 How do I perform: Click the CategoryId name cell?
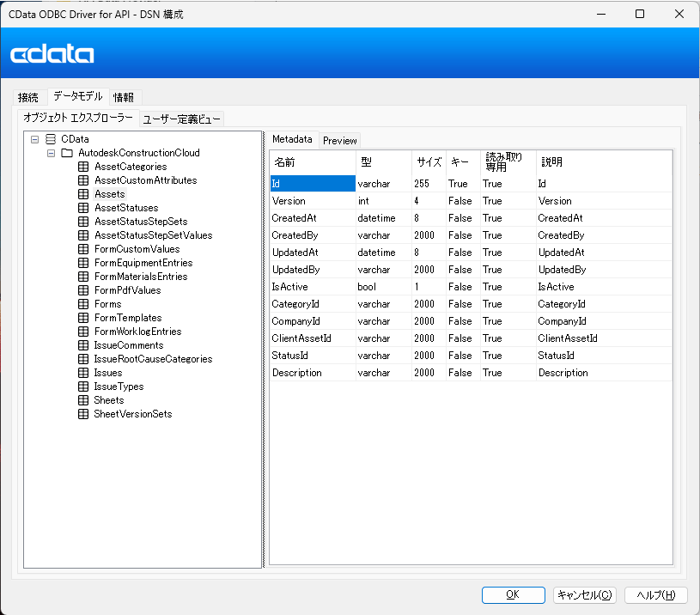tap(313, 304)
